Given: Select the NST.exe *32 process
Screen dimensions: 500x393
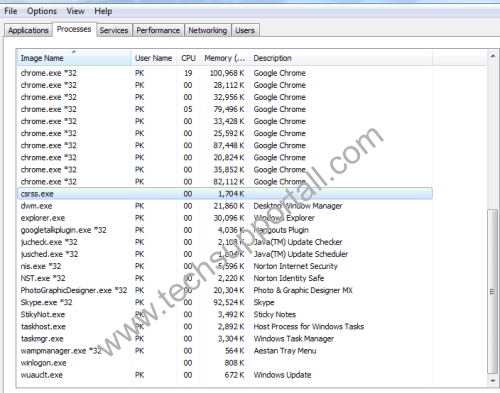Looking at the screenshot, I should click(x=225, y=278).
